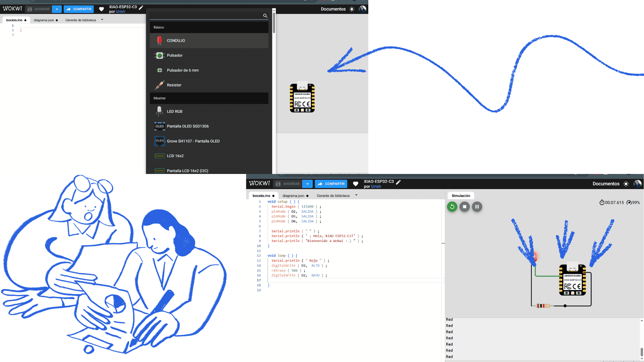
Task: Click the heart icon in the lower toolbar
Action: (x=356, y=184)
